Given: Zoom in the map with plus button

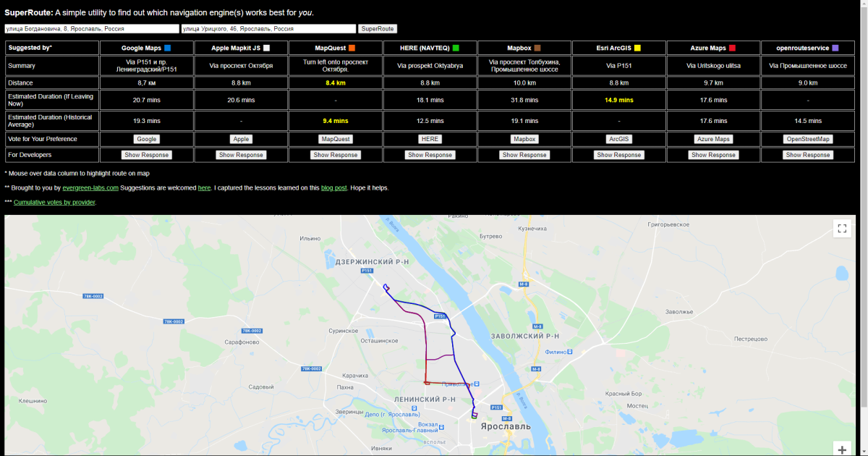Looking at the screenshot, I should [x=842, y=449].
